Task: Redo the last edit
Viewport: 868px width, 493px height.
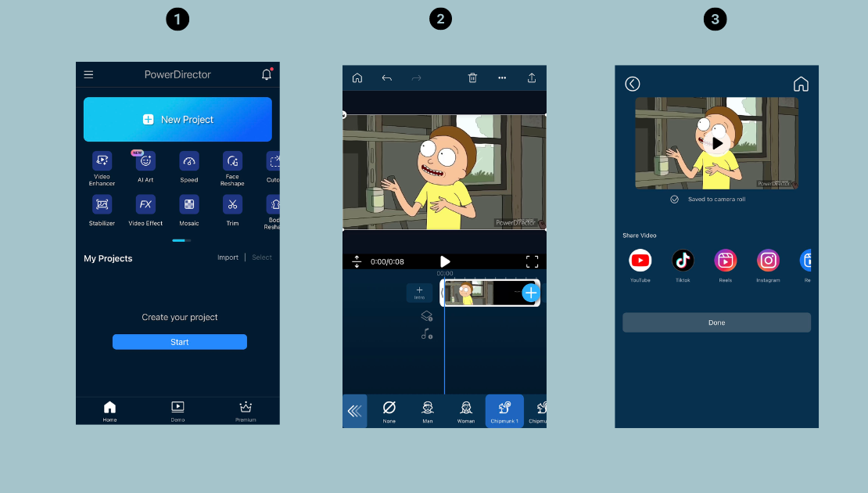Action: tap(416, 78)
